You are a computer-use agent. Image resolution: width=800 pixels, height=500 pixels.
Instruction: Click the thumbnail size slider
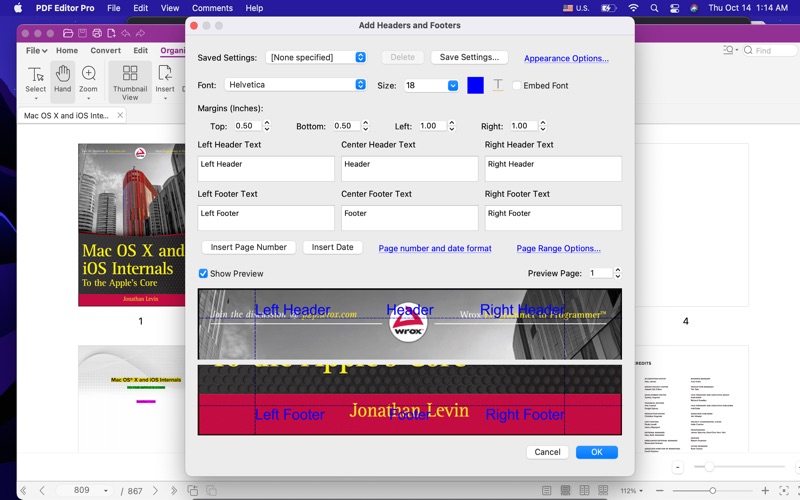coord(739,467)
